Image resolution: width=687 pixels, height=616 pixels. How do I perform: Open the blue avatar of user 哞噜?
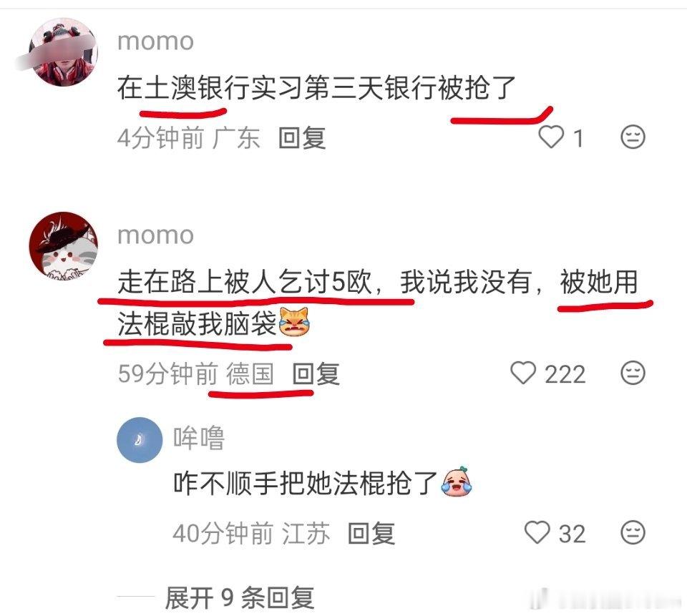pyautogui.click(x=140, y=440)
